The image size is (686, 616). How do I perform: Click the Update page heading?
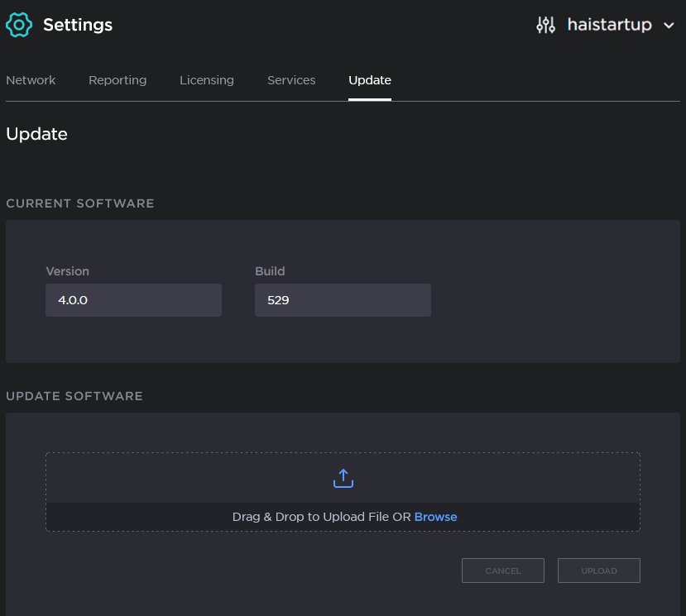[37, 134]
